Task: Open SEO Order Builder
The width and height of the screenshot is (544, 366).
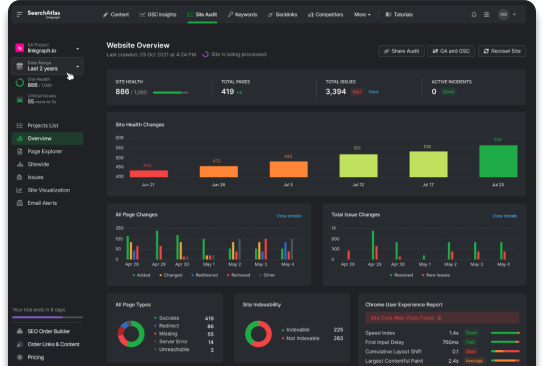Action: [x=48, y=331]
